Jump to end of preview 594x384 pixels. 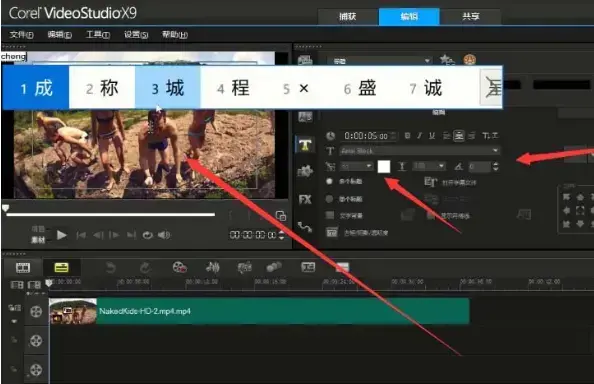(131, 235)
